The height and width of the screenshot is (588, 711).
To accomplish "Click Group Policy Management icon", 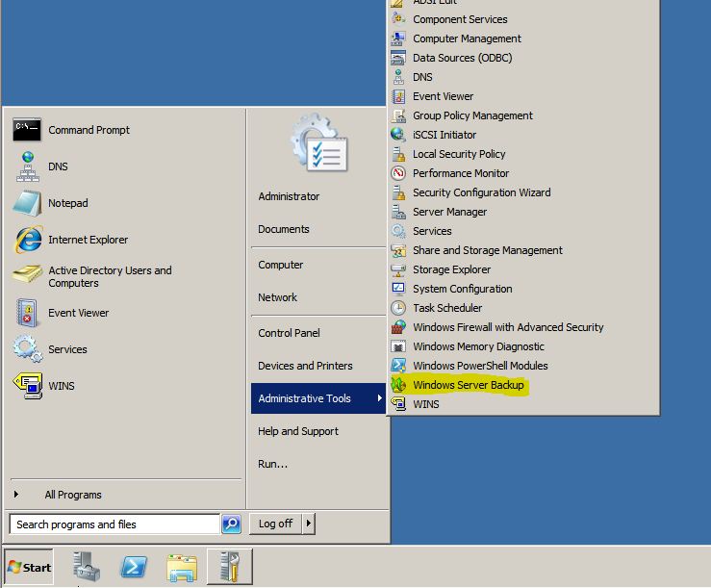I will 398,115.
